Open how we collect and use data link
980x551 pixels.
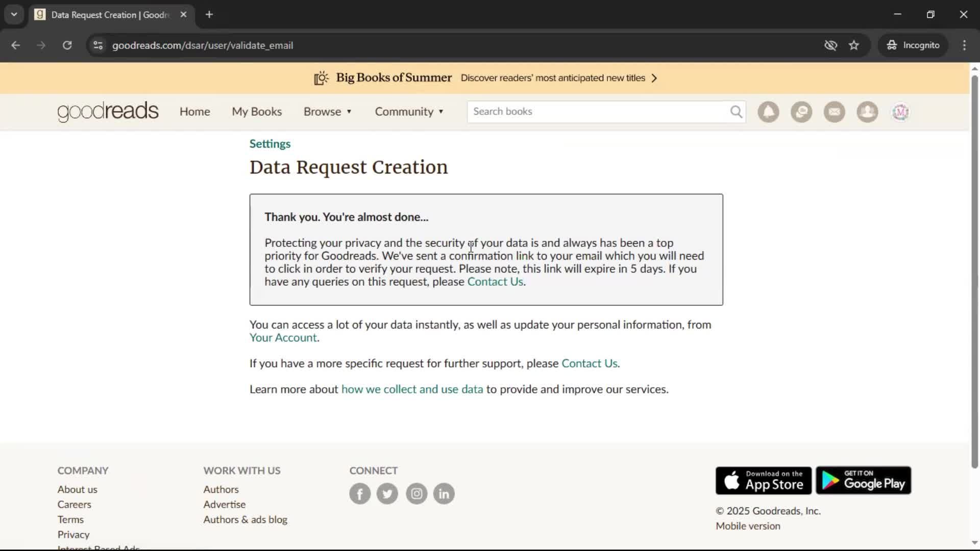412,389
